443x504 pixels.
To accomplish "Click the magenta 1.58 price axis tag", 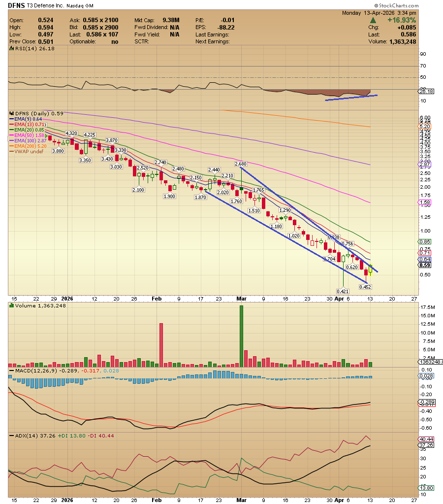I will [425, 202].
